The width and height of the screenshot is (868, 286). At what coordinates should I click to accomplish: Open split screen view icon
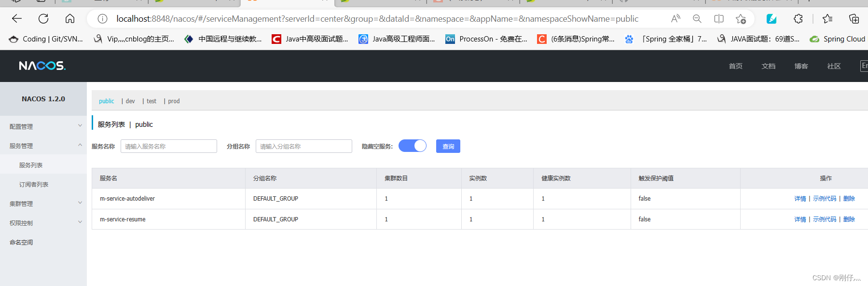tap(719, 19)
